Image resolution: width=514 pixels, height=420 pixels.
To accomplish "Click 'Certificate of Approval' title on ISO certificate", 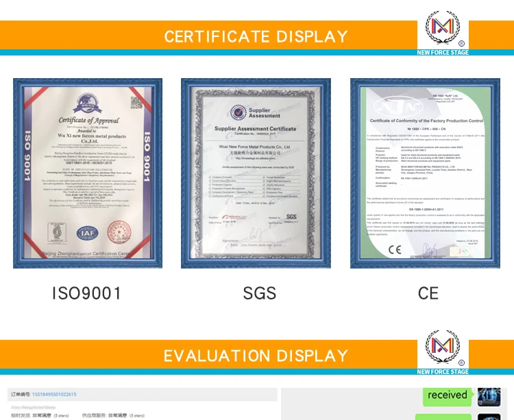I will 89,120.
